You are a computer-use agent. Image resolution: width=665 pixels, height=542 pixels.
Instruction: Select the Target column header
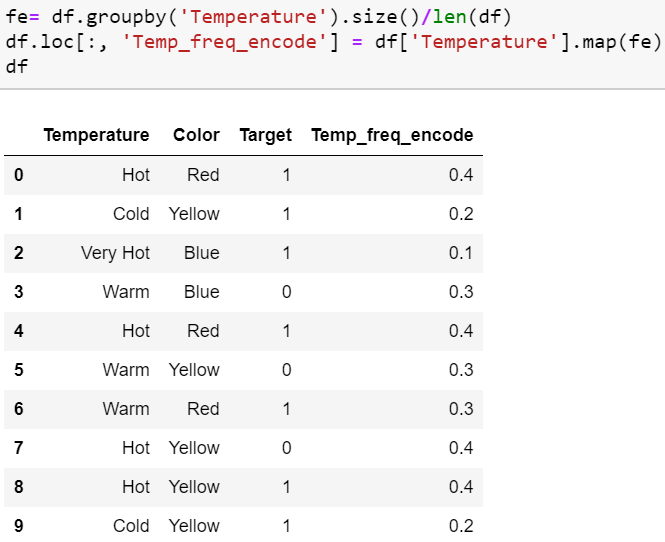pos(265,135)
